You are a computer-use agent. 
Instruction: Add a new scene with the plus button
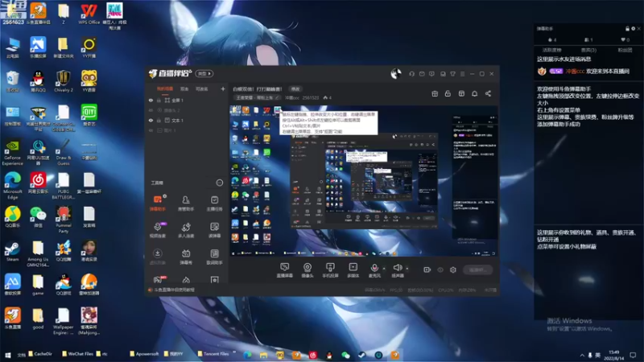(x=223, y=88)
